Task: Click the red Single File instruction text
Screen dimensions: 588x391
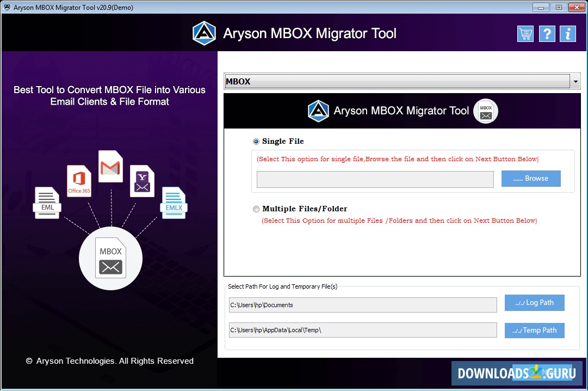Action: (x=398, y=159)
